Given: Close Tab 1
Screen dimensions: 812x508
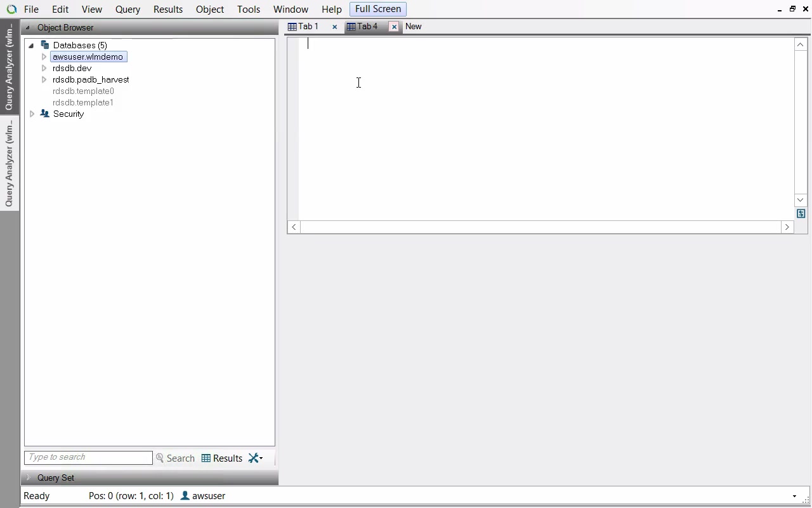Looking at the screenshot, I should click(335, 27).
